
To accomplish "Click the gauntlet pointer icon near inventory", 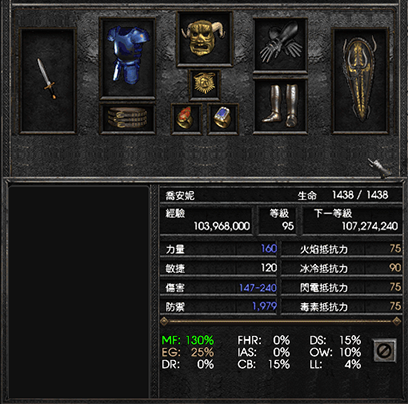I will [x=379, y=167].
